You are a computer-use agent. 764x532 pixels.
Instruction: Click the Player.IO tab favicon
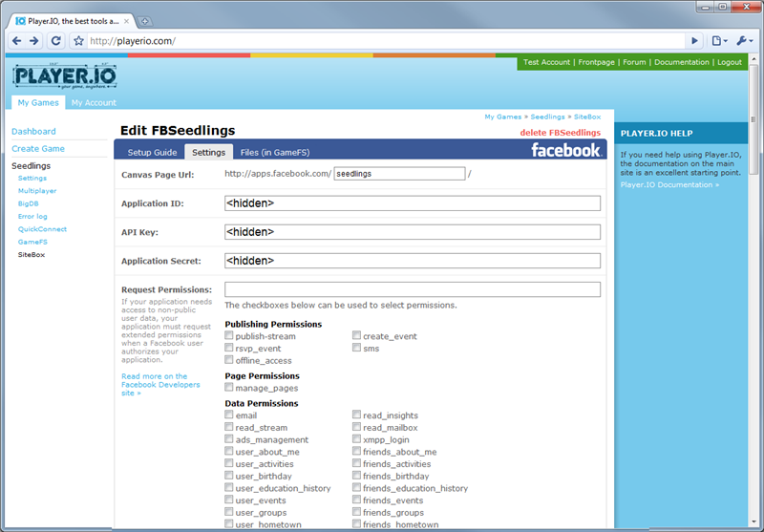pos(20,21)
